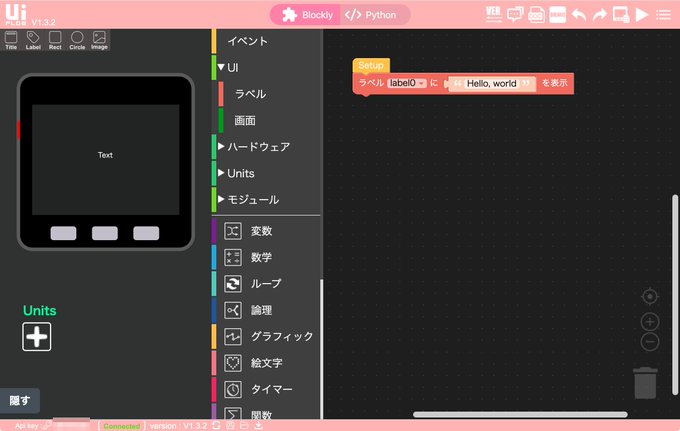Select the Setup block
This screenshot has width=680, height=431.
coord(371,65)
